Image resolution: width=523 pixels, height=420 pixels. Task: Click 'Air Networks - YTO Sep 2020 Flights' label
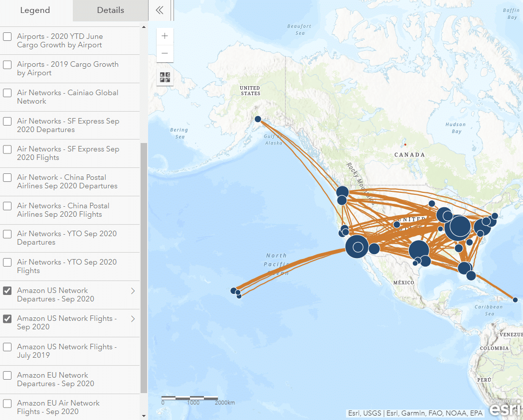click(x=67, y=267)
